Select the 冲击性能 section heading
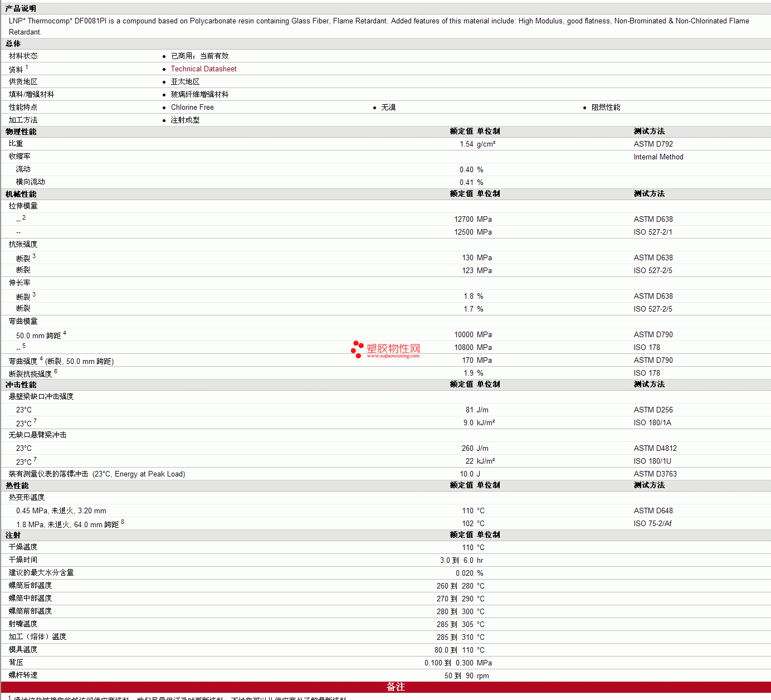 pyautogui.click(x=21, y=385)
